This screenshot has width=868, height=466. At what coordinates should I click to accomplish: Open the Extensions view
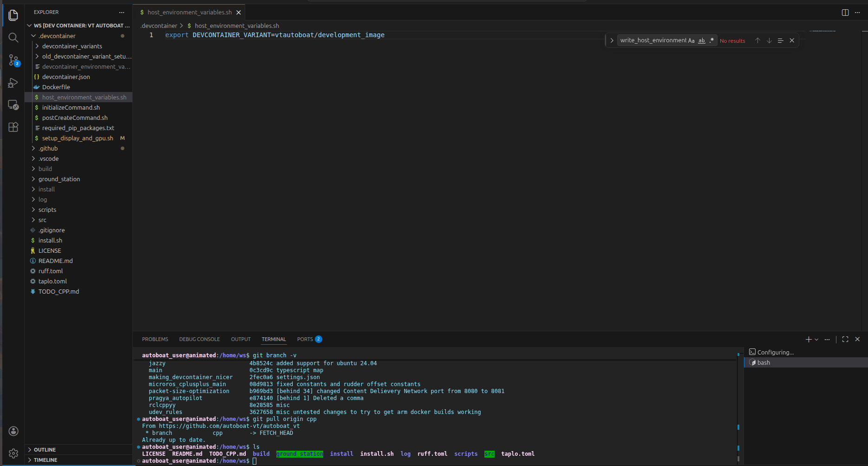(13, 127)
